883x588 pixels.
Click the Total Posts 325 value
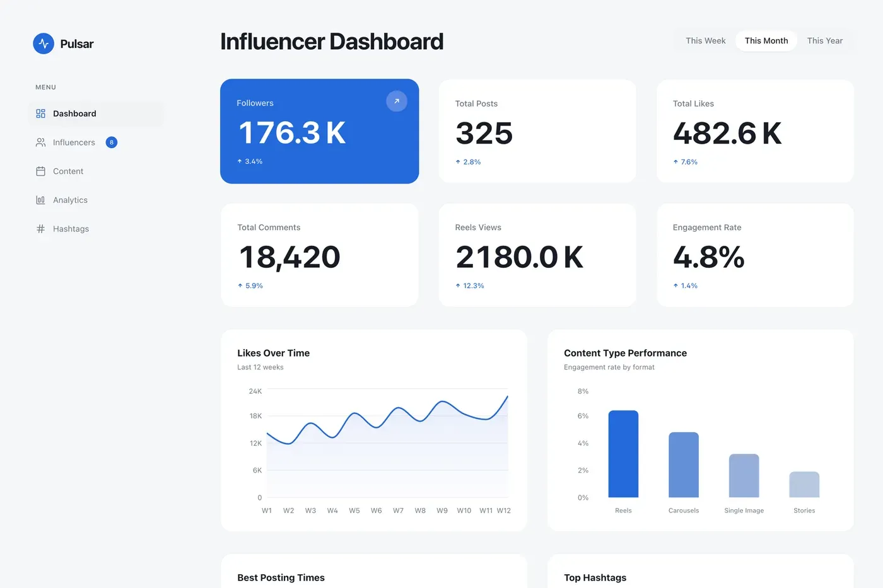coord(484,133)
